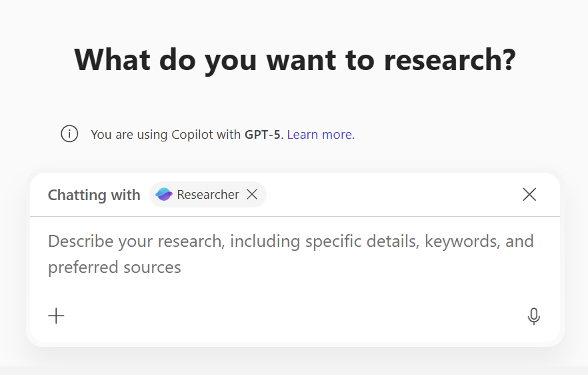The height and width of the screenshot is (375, 588).
Task: Click the What do you want to research heading
Action: click(x=295, y=59)
